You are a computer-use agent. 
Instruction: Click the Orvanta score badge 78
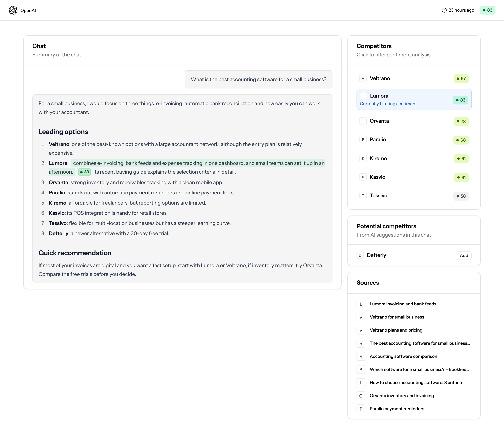tap(461, 121)
